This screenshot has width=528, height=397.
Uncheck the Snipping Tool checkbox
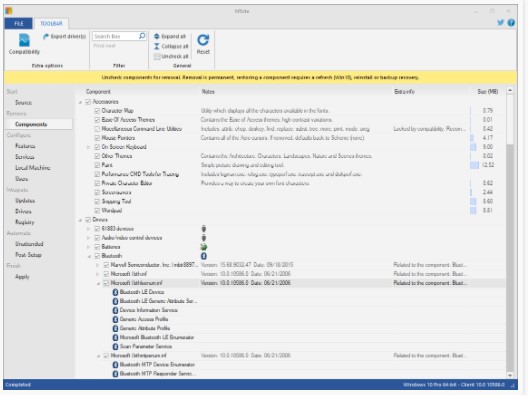(x=97, y=202)
